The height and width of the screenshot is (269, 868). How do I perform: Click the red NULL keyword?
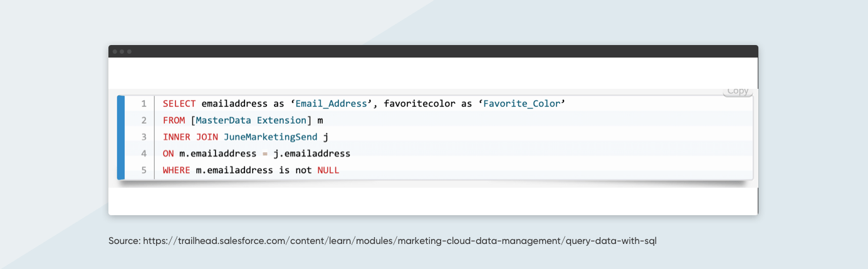[328, 170]
